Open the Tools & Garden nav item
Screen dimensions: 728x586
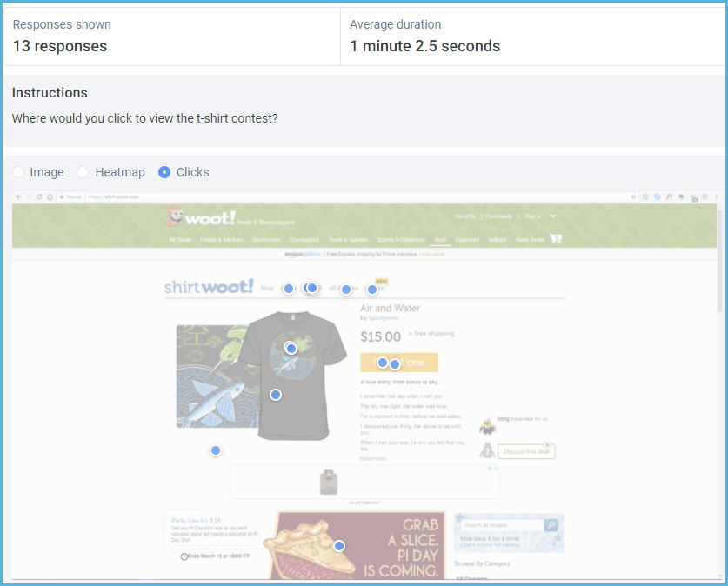pos(348,239)
